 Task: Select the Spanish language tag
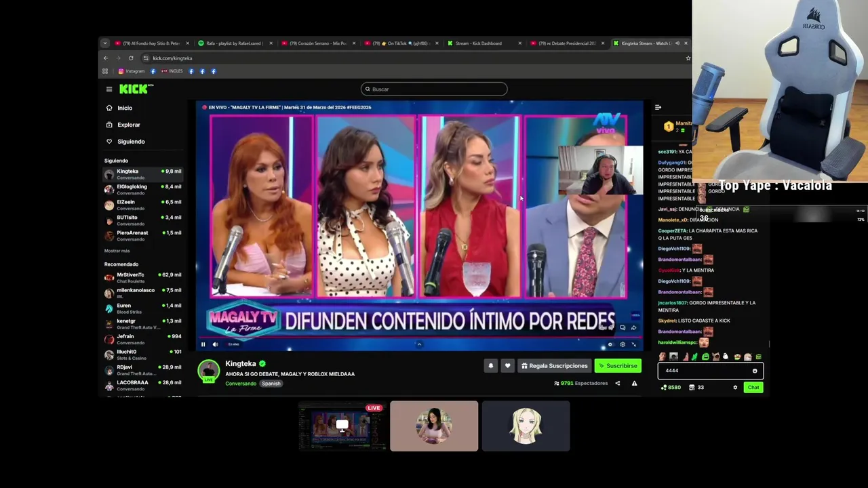[271, 384]
